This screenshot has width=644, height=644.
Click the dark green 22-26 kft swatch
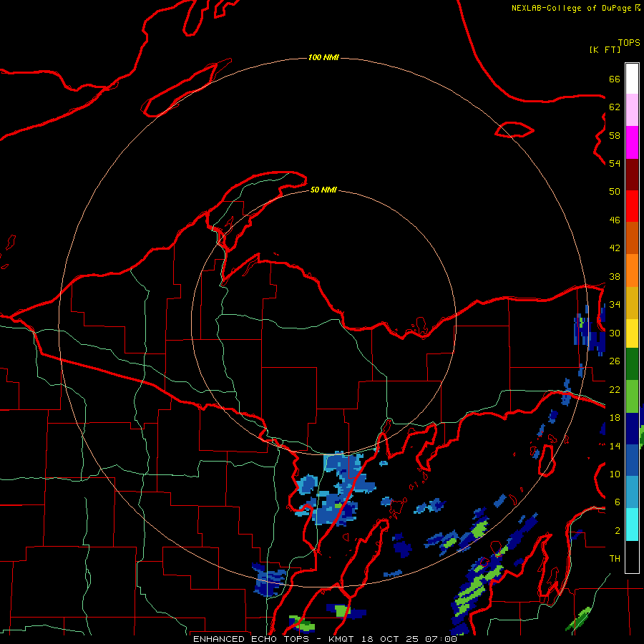pyautogui.click(x=632, y=364)
